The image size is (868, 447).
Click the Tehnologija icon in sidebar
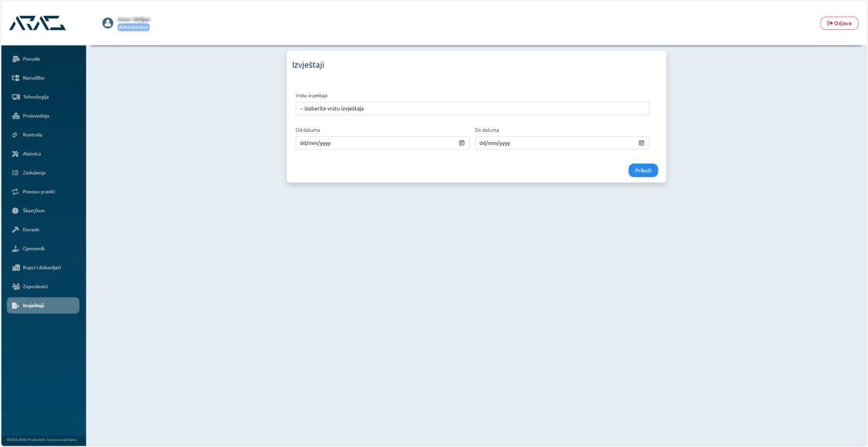click(x=16, y=97)
